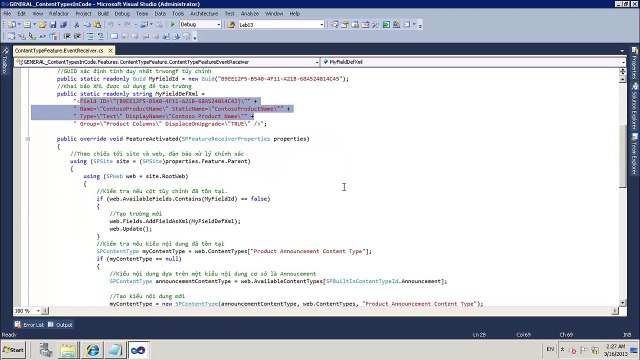Open the Debug menu
The width and height of the screenshot is (640, 360).
pos(122,13)
